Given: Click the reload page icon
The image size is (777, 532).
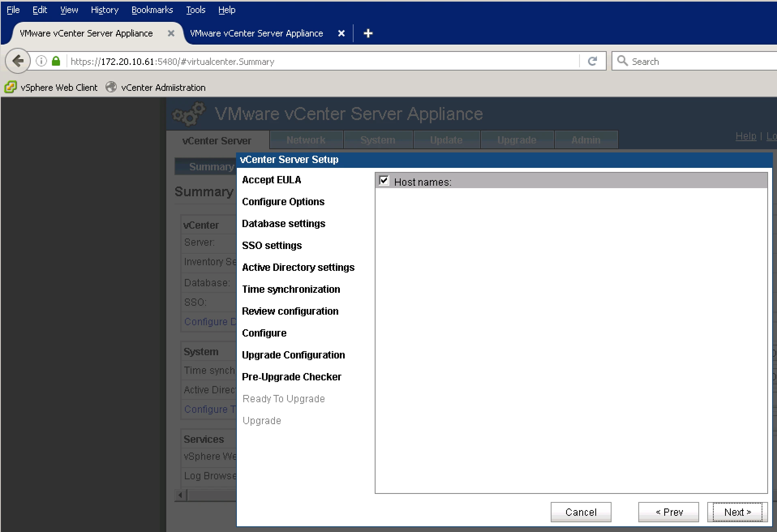Looking at the screenshot, I should 592,61.
